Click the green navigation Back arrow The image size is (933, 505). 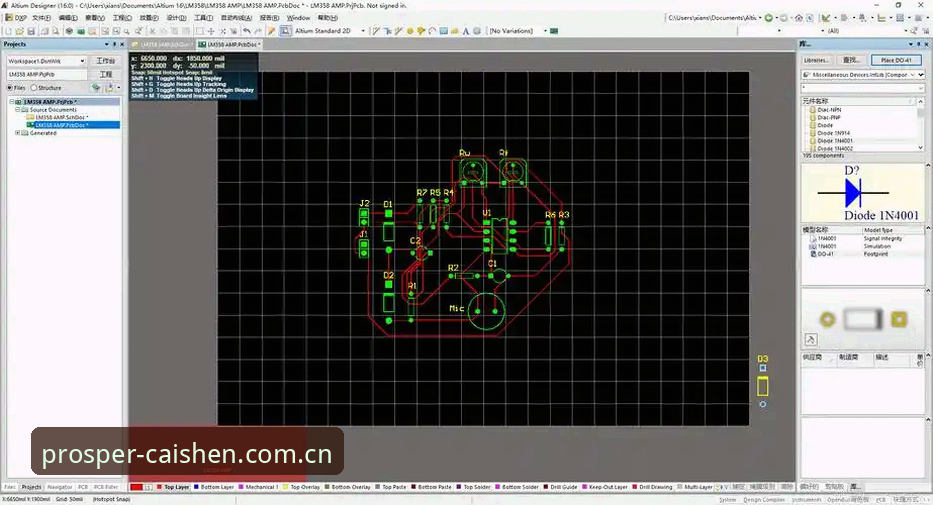(769, 18)
